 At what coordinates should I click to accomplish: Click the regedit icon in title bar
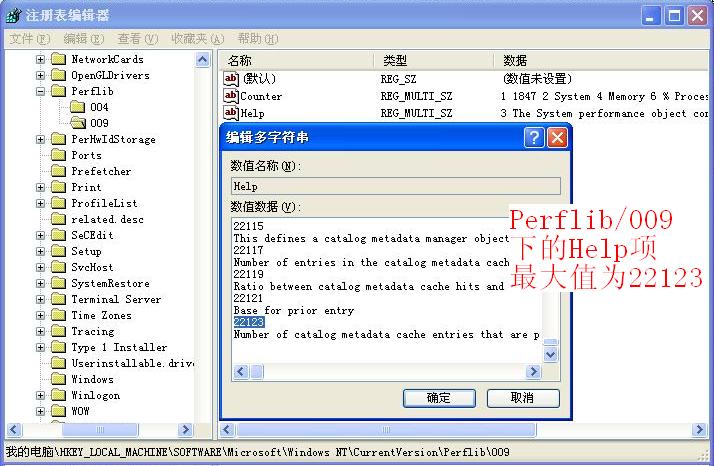point(14,15)
